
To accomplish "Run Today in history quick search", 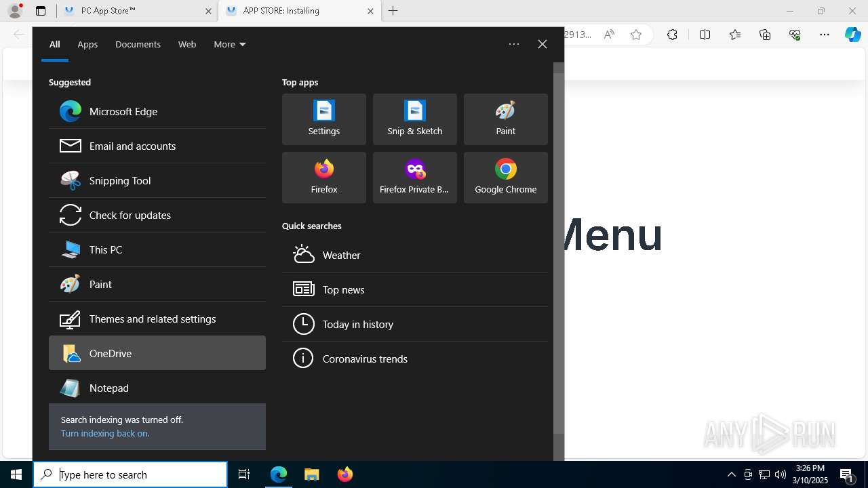I will pos(415,324).
